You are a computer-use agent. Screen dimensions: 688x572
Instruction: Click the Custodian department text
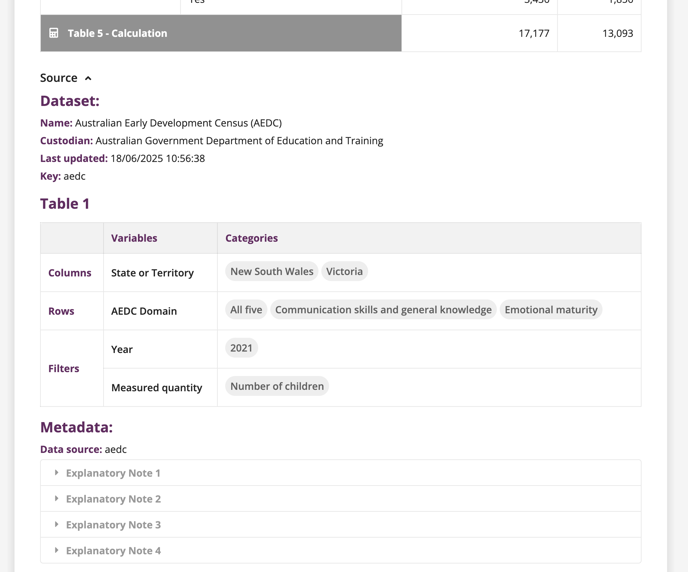click(x=239, y=140)
